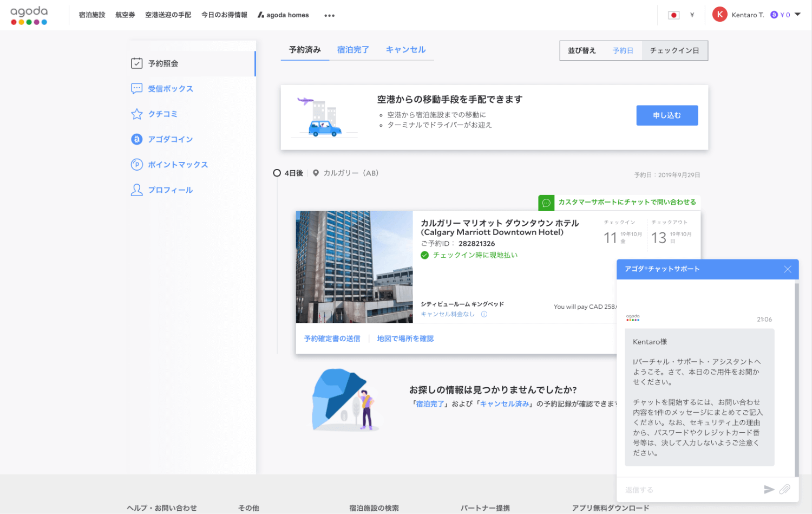Click the red K user avatar

[719, 15]
